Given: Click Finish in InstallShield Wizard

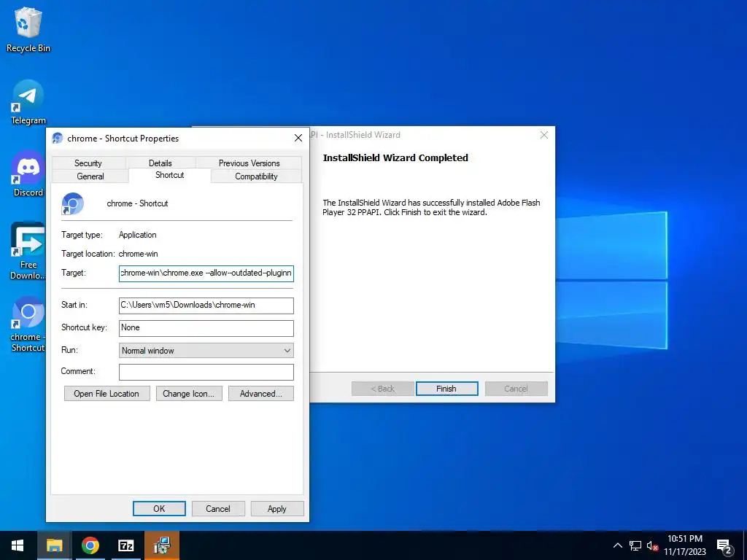Looking at the screenshot, I should point(446,389).
